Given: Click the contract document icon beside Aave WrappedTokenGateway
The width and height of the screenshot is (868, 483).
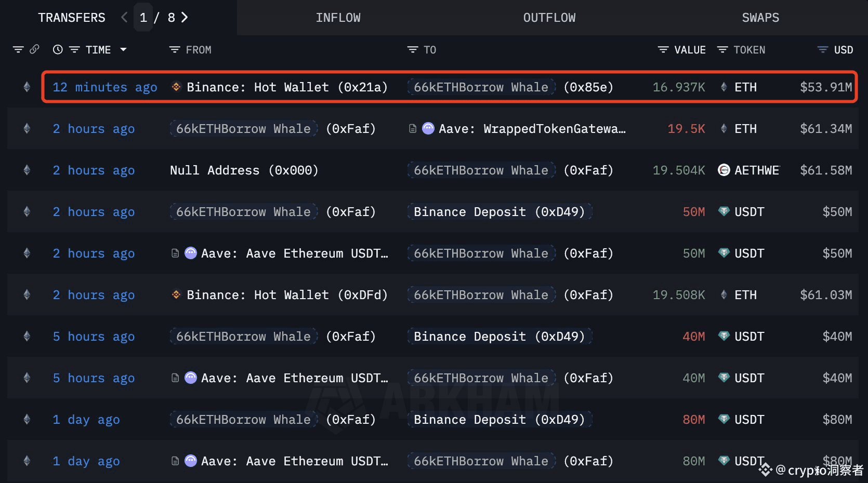Looking at the screenshot, I should tap(413, 128).
